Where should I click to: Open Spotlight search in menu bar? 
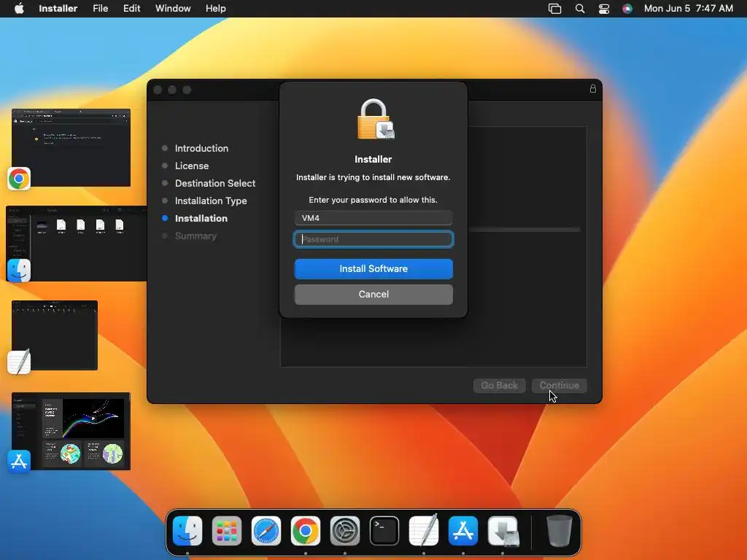tap(580, 8)
